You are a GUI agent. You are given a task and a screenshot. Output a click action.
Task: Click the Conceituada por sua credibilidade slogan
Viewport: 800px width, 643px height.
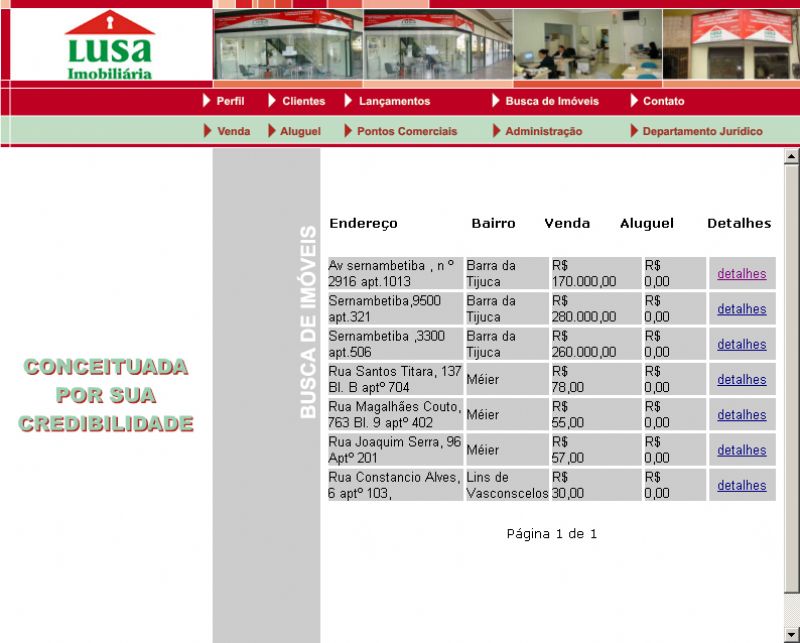point(106,395)
